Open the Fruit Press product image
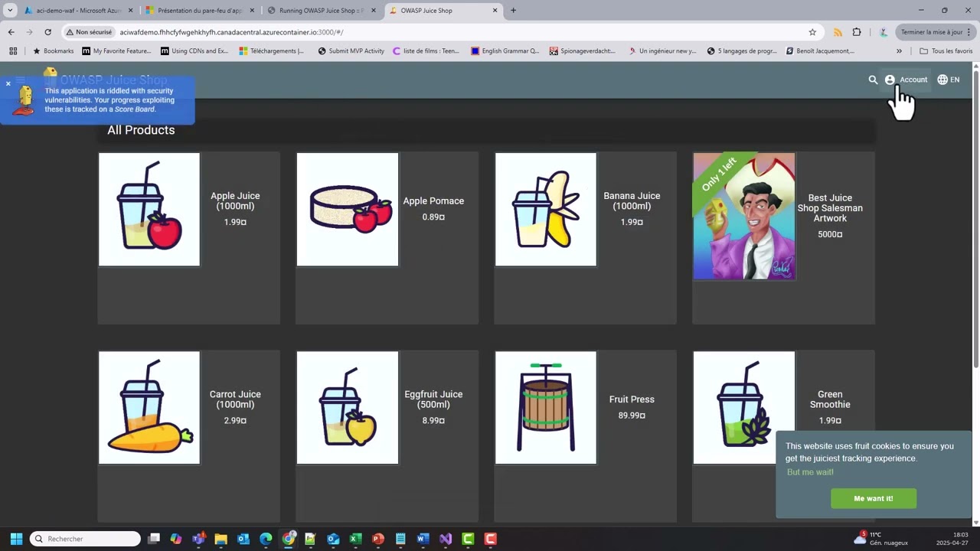 tap(546, 408)
